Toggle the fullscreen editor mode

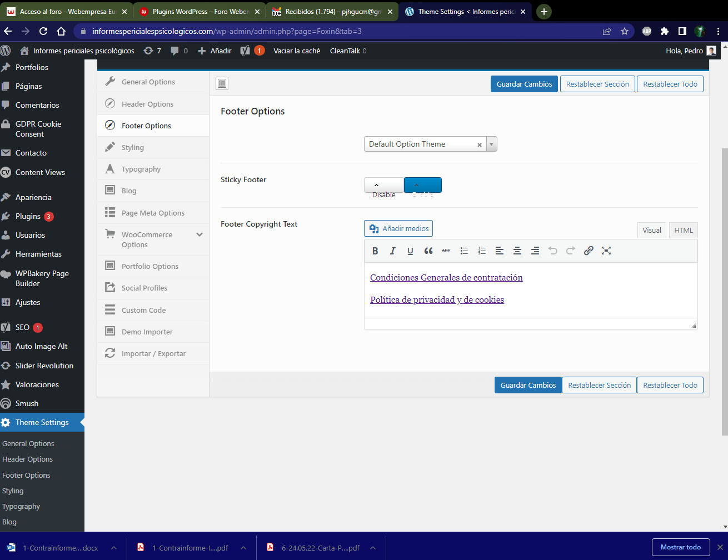tap(606, 251)
